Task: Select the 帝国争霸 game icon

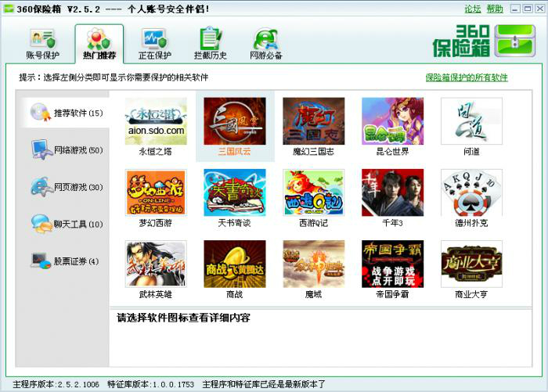Action: (x=392, y=264)
